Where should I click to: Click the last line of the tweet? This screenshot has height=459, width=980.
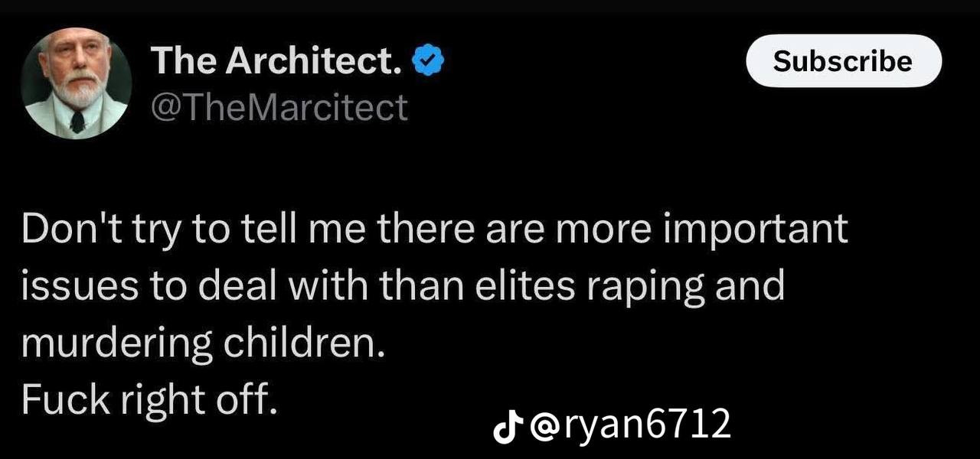(x=148, y=398)
